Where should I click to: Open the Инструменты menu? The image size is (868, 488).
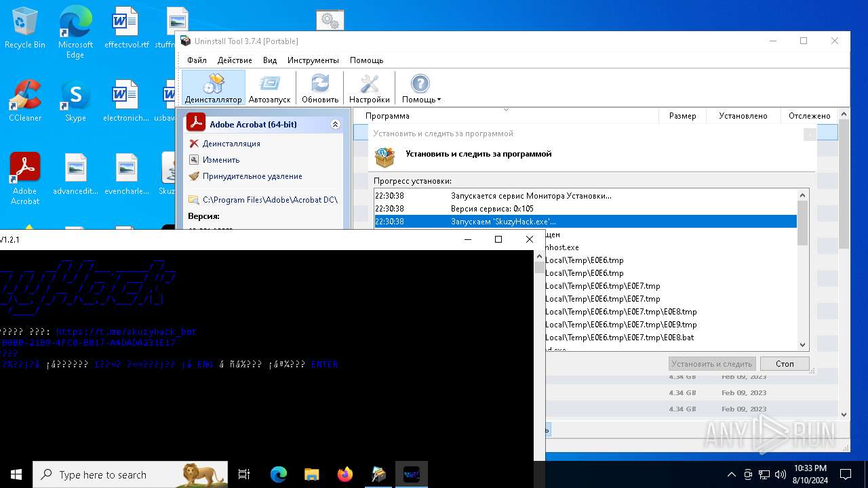(x=313, y=60)
